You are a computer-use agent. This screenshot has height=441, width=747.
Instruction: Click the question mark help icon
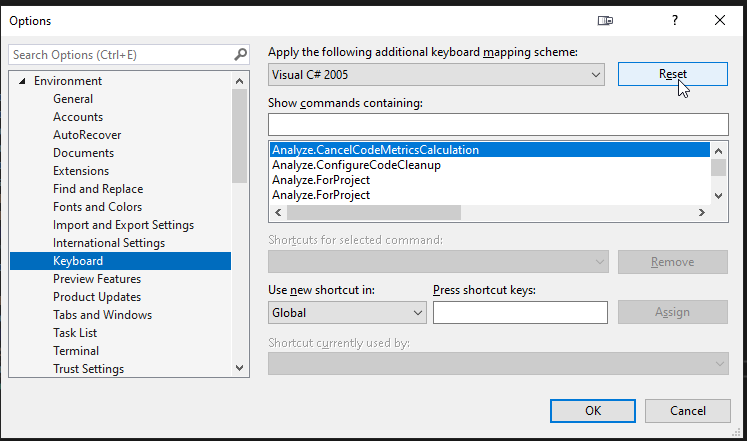pyautogui.click(x=675, y=20)
